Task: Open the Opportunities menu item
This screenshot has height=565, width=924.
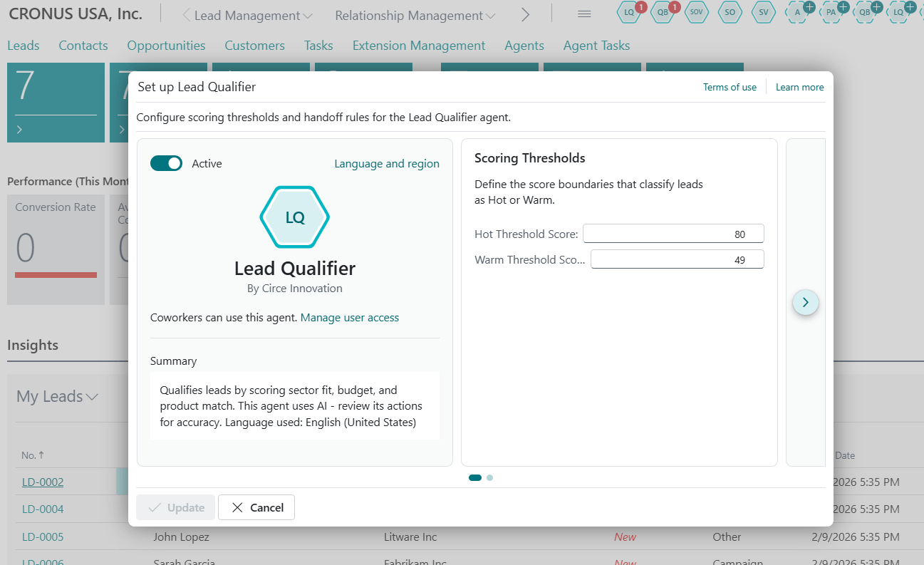Action: coord(166,46)
